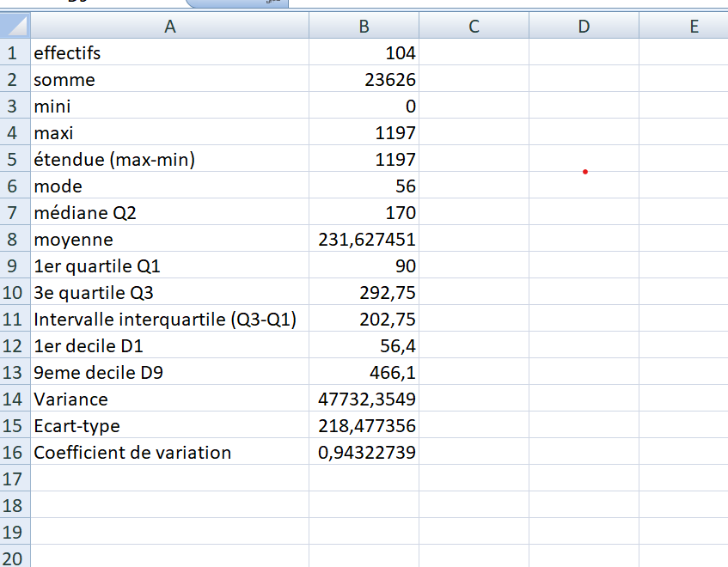Click the cell containing 23626
The width and height of the screenshot is (728, 567).
364,80
